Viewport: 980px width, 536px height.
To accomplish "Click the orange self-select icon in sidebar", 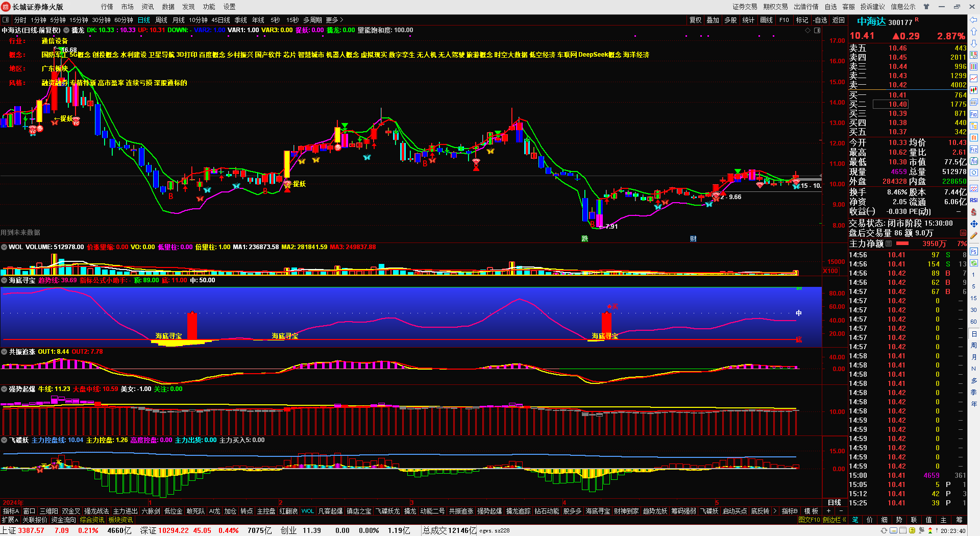I will (974, 137).
